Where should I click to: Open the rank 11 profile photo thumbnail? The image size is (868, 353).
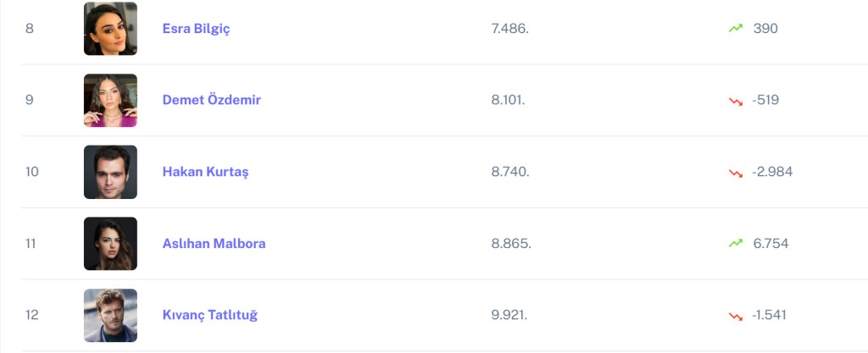click(110, 244)
